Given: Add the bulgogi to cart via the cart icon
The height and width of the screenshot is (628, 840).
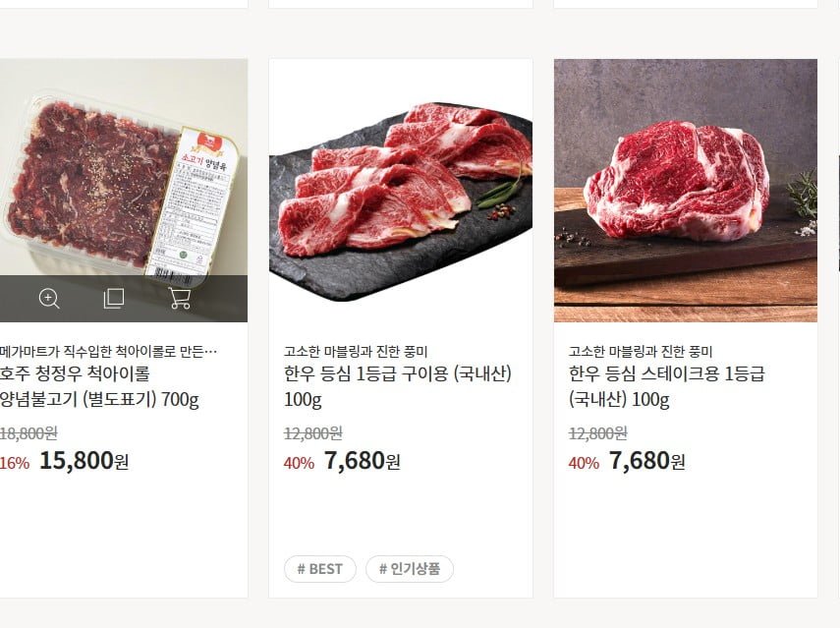Looking at the screenshot, I should [x=180, y=299].
